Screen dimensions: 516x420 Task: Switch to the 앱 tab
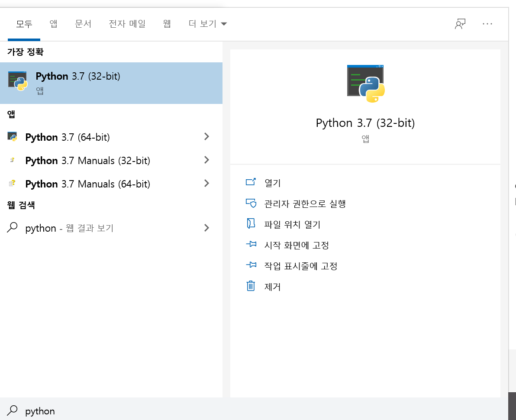pyautogui.click(x=53, y=24)
